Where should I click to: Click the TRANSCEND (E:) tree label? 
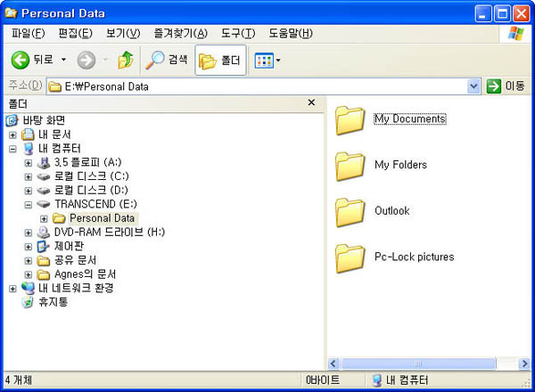[95, 204]
